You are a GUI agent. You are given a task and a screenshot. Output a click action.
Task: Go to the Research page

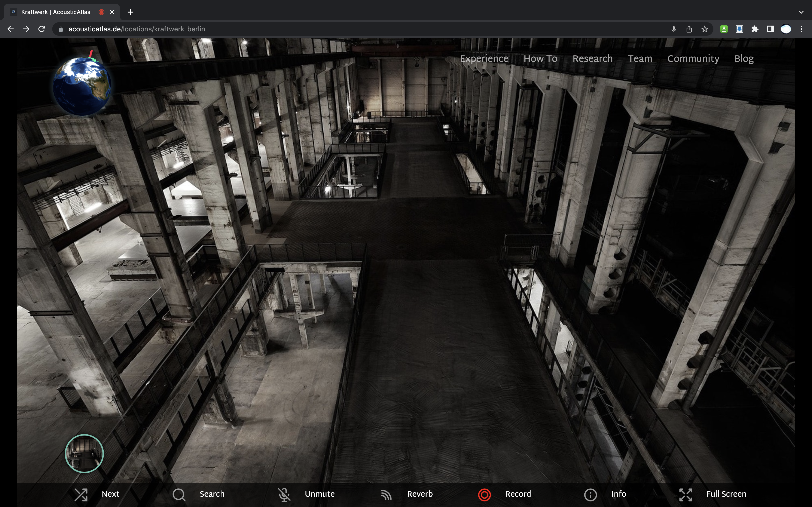tap(592, 59)
